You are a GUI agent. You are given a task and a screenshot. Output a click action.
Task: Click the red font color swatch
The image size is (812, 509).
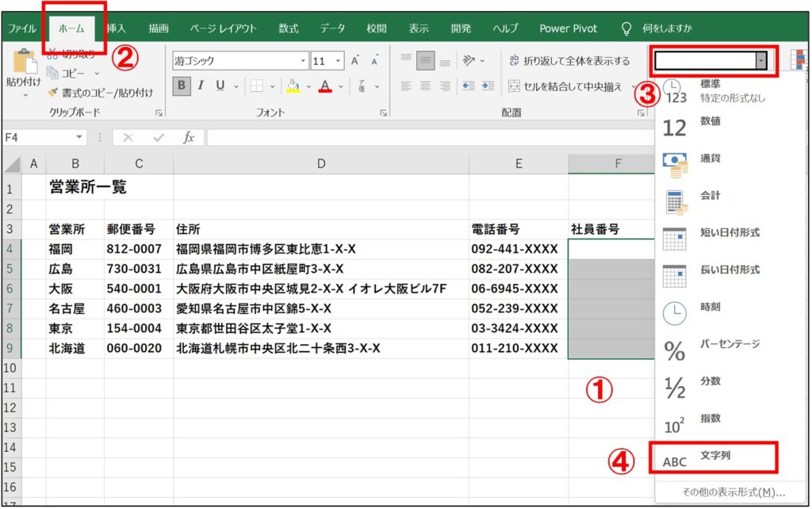324,86
